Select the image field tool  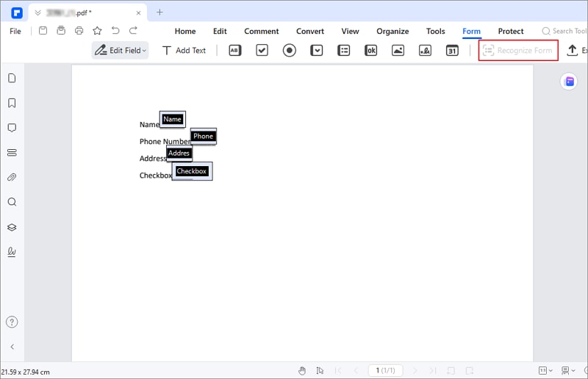(x=398, y=50)
